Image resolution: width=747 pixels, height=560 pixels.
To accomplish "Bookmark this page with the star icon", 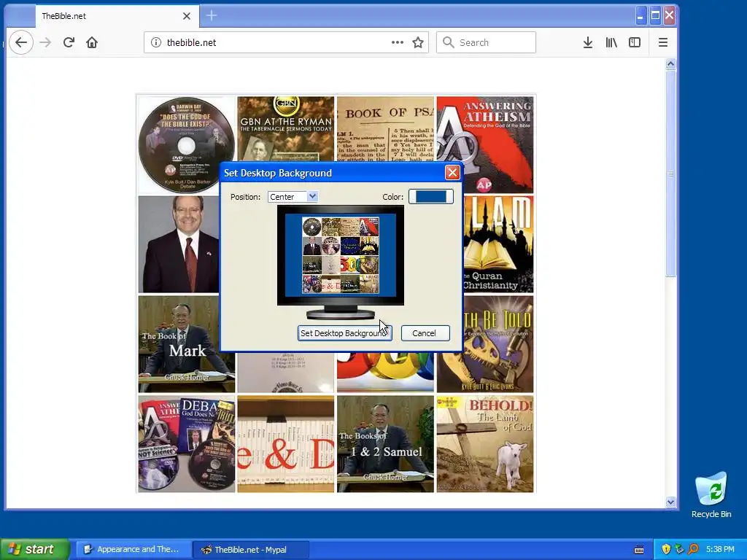I will 418,42.
